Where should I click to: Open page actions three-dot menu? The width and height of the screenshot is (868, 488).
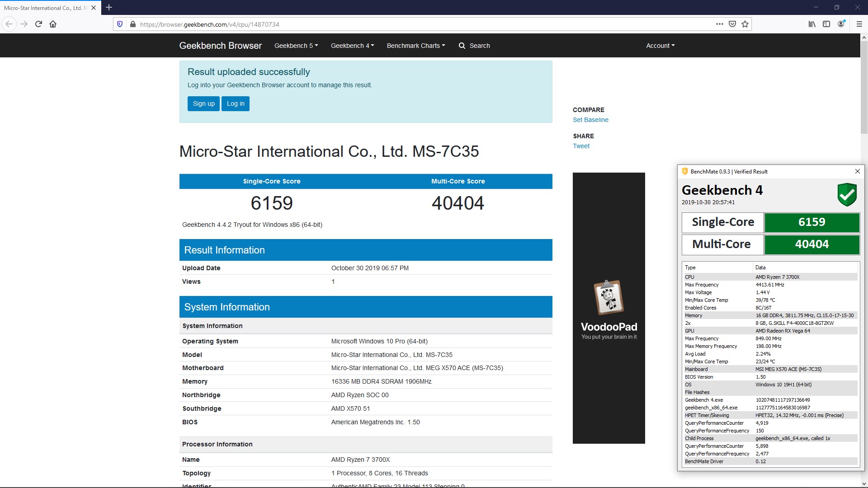click(719, 24)
